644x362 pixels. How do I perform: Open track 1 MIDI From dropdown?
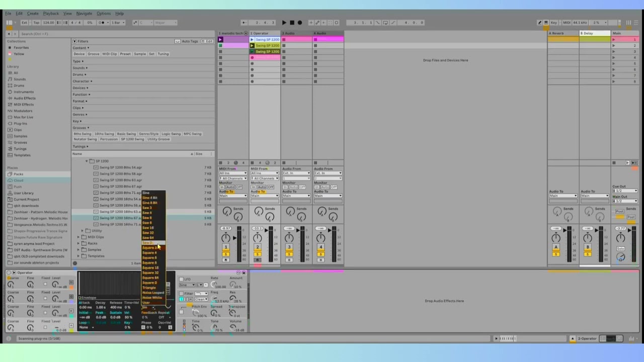pyautogui.click(x=232, y=173)
